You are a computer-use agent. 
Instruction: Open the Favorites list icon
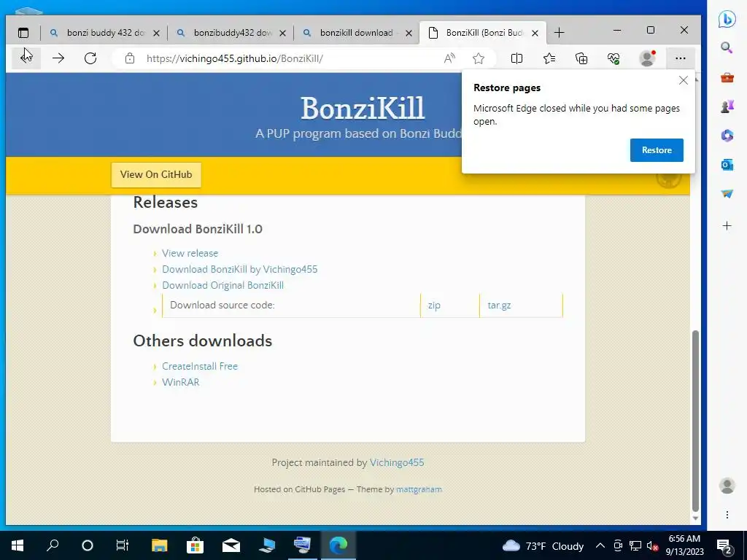(x=549, y=58)
